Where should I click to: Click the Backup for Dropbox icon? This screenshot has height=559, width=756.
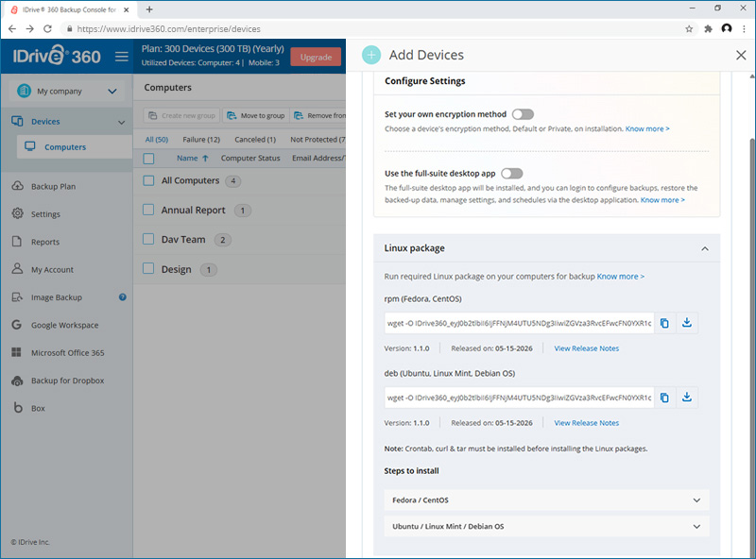tap(17, 381)
